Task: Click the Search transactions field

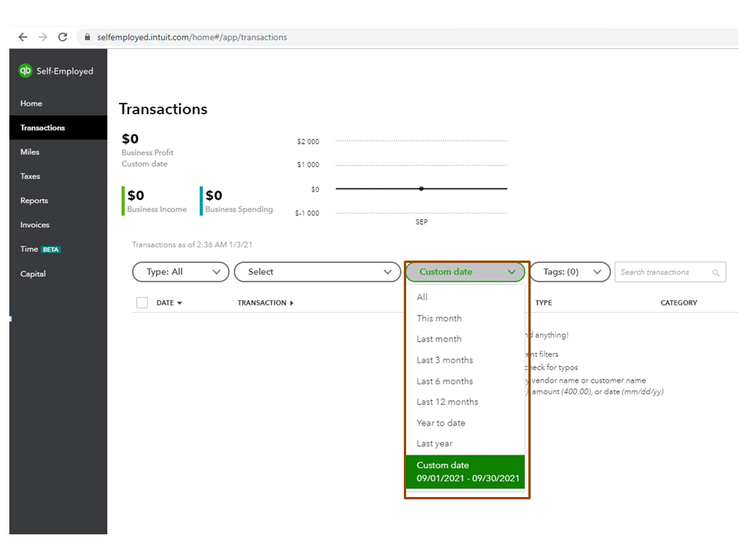Action: (x=670, y=272)
